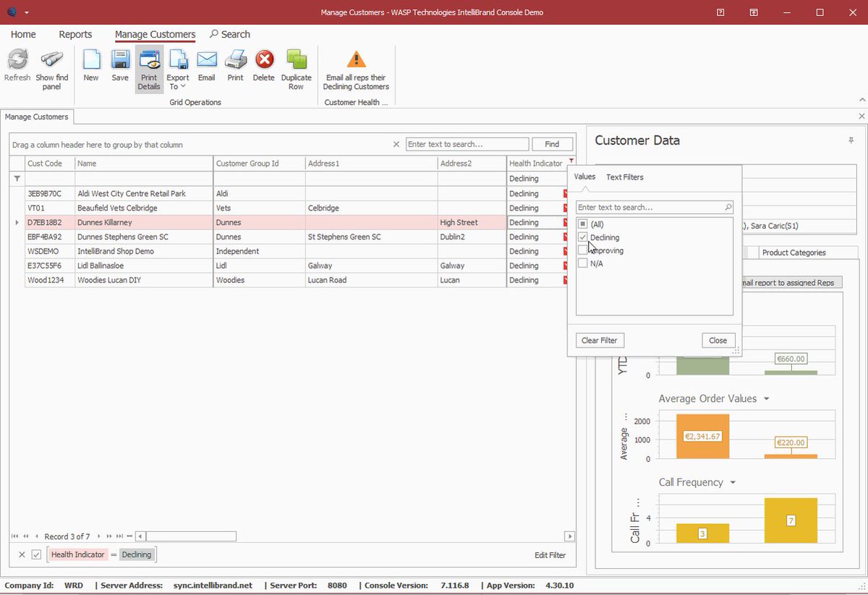The width and height of the screenshot is (868, 595).
Task: Expand the Average Order Values dropdown
Action: [x=767, y=399]
